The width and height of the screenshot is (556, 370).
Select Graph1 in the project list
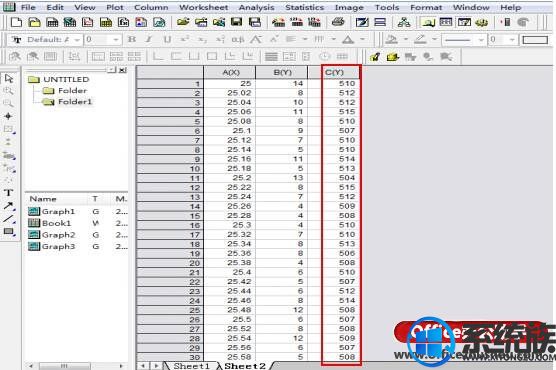point(52,211)
